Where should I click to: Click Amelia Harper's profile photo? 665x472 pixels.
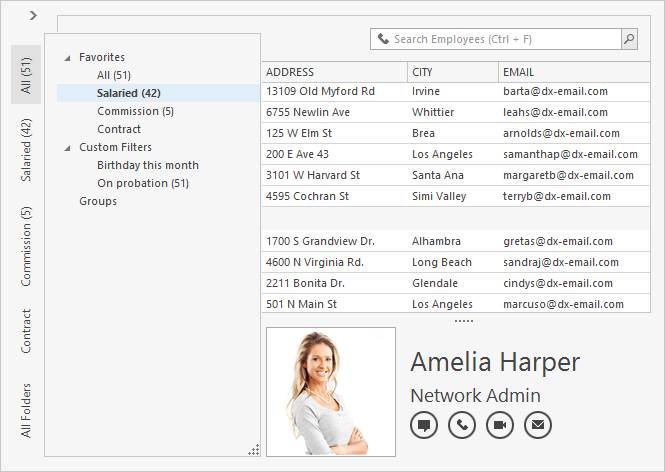click(x=331, y=392)
